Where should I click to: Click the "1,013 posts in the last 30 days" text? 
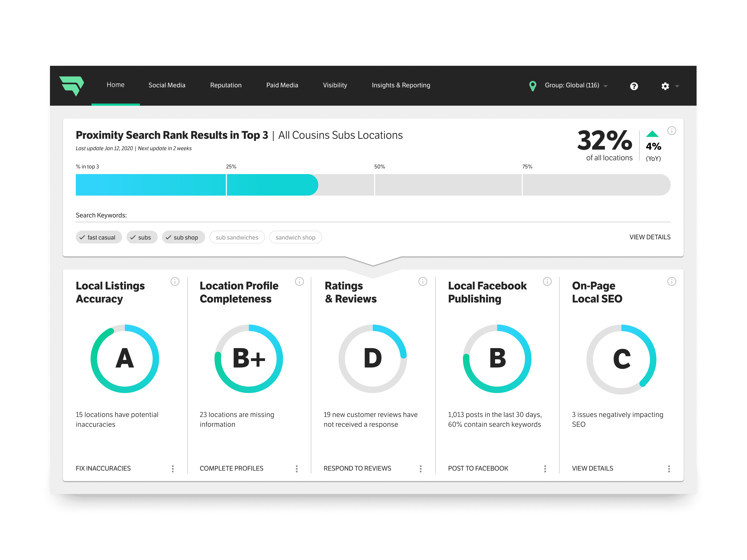point(495,419)
